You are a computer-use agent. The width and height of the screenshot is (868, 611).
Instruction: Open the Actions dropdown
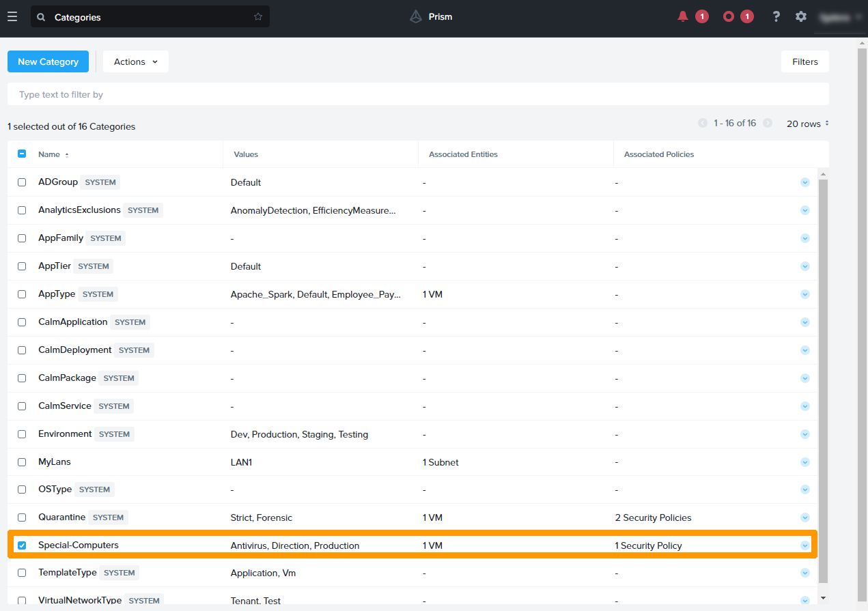135,61
